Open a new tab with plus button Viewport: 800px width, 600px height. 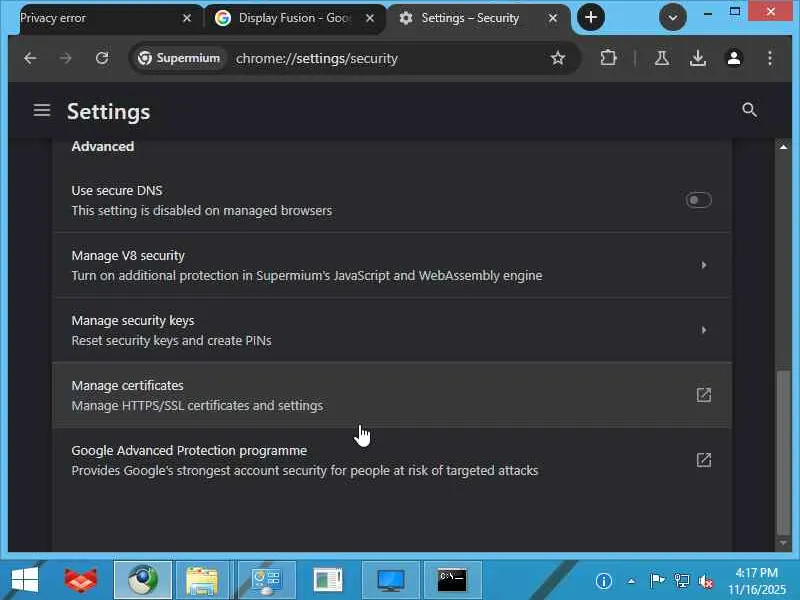click(x=591, y=17)
